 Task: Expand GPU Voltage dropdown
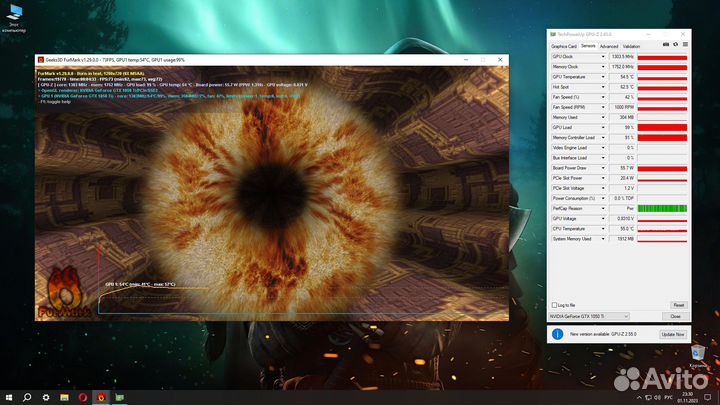[603, 219]
